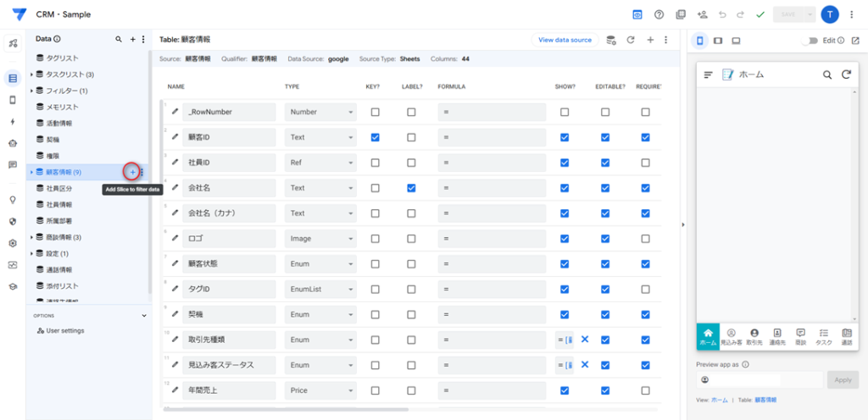
Task: Uncheck KEY checkbox for 顧客ID
Action: [376, 137]
